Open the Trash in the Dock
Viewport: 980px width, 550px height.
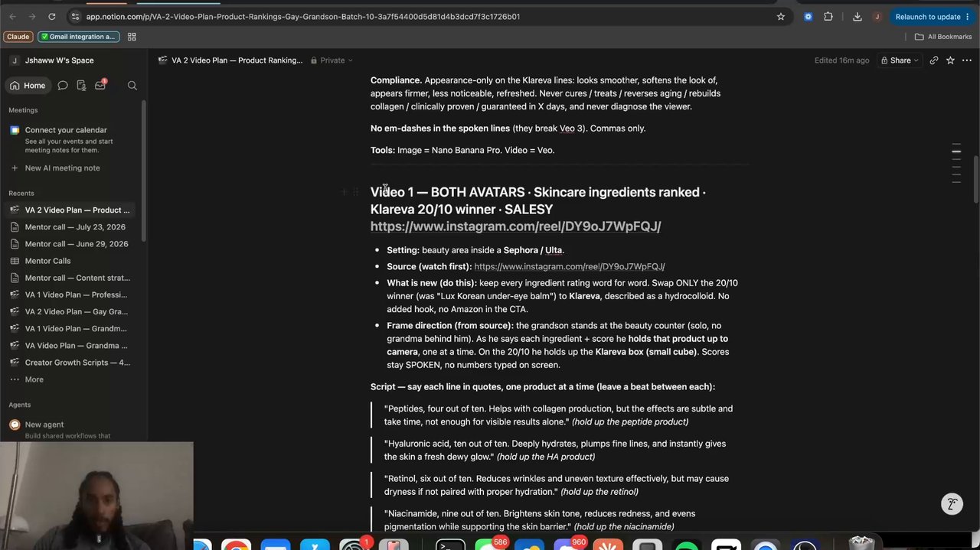pyautogui.click(x=861, y=544)
